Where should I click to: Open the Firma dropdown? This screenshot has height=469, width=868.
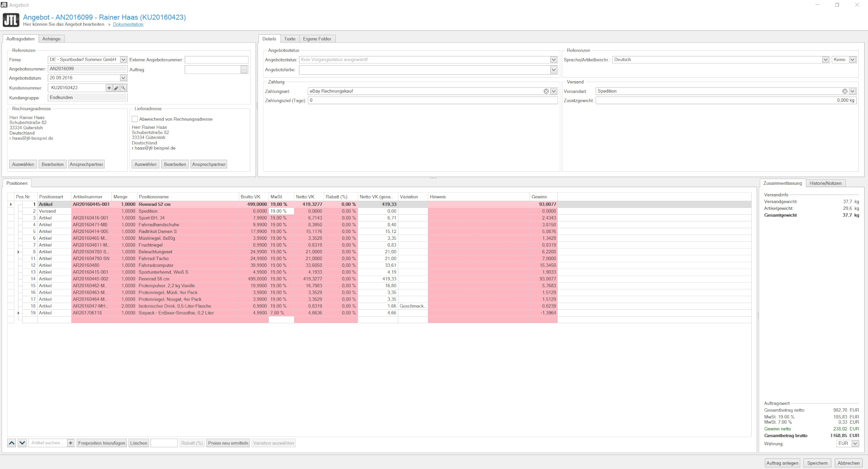(123, 60)
